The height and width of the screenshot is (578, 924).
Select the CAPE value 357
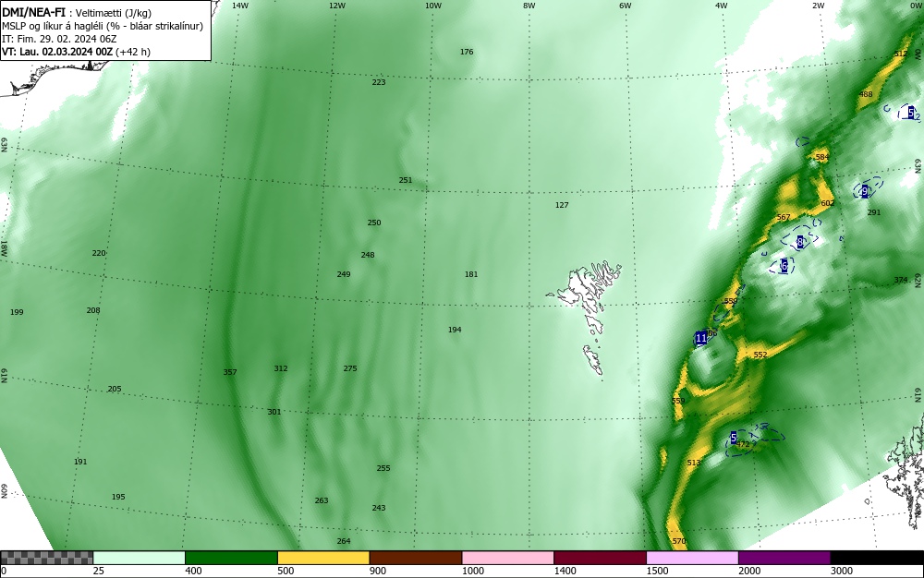pos(230,372)
